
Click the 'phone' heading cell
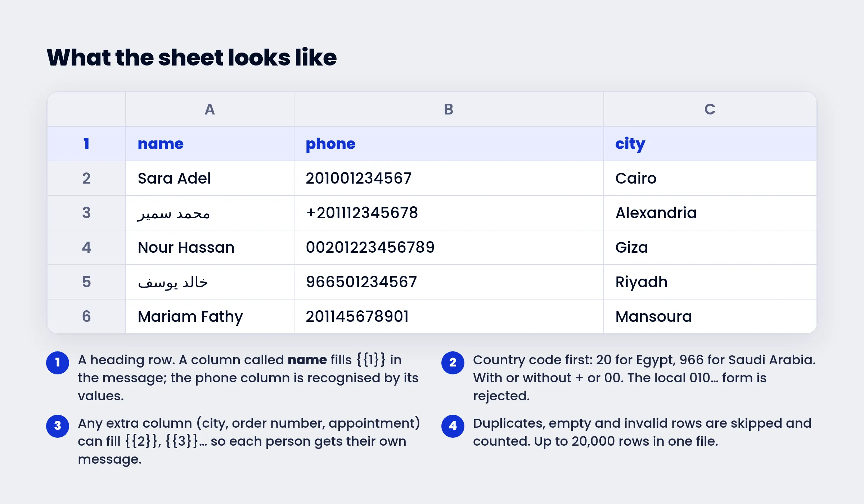click(449, 144)
